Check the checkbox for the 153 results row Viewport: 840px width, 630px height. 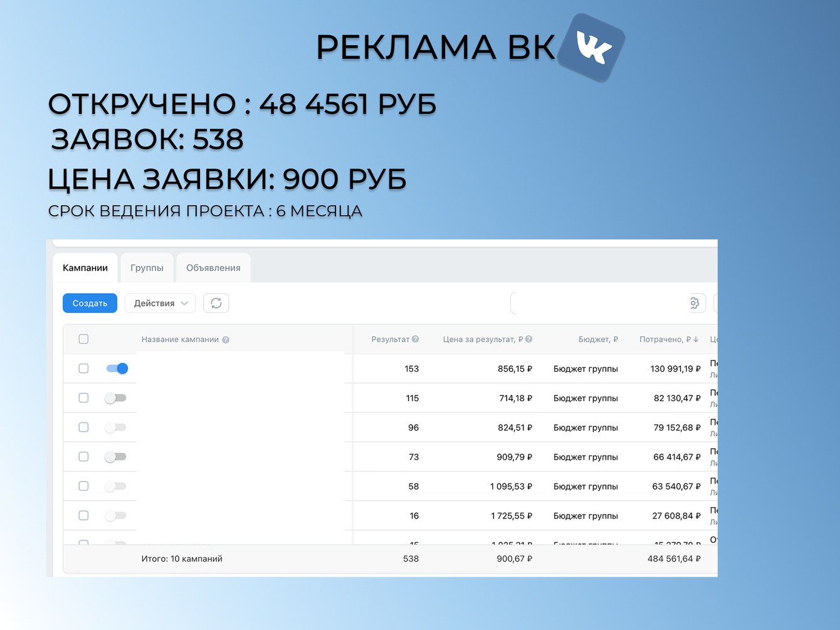(x=83, y=369)
